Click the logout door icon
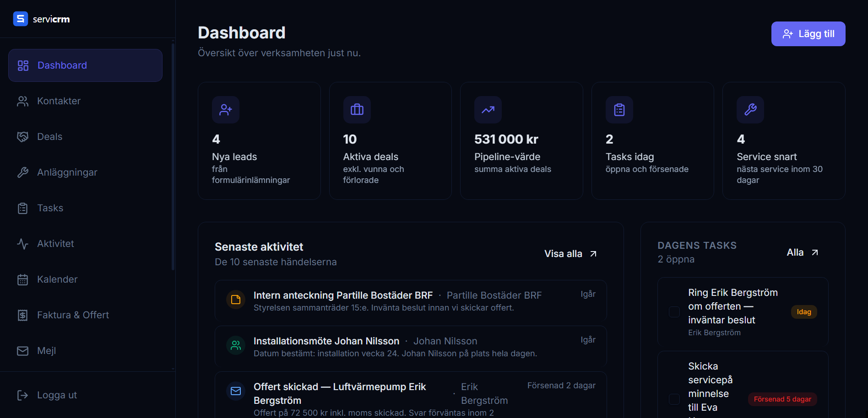Viewport: 868px width, 418px height. [x=23, y=395]
